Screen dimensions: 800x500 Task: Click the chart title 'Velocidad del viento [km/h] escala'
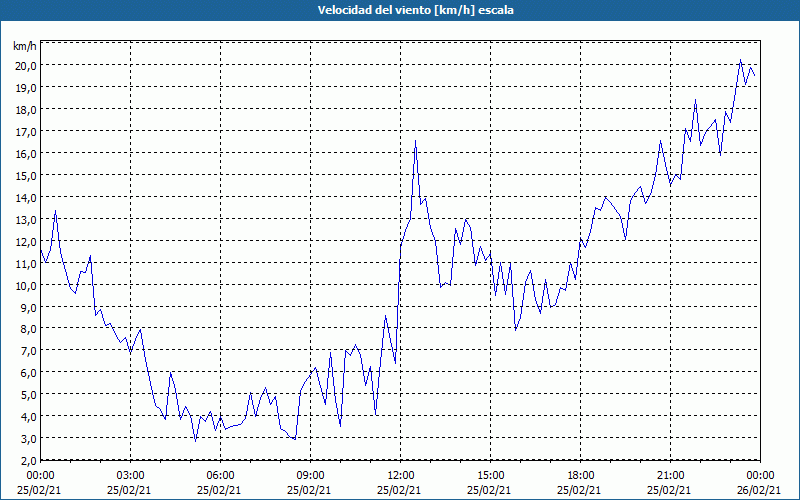pos(415,10)
